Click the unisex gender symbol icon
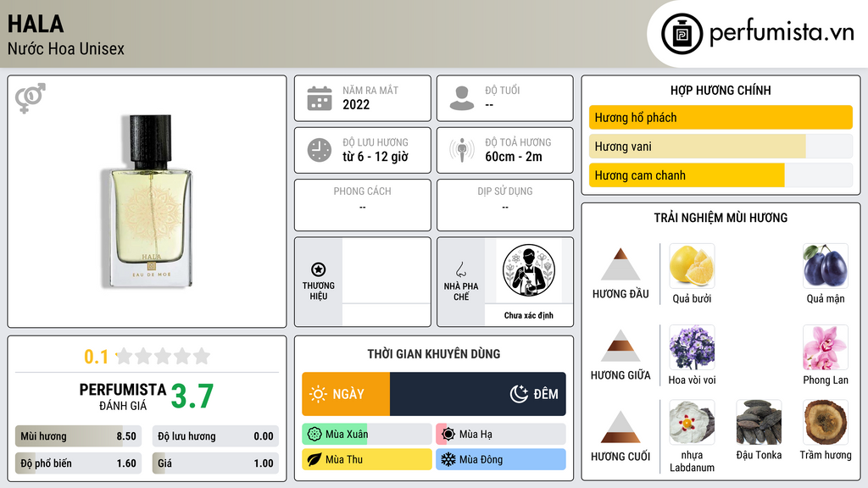This screenshot has width=868, height=488. click(x=31, y=98)
